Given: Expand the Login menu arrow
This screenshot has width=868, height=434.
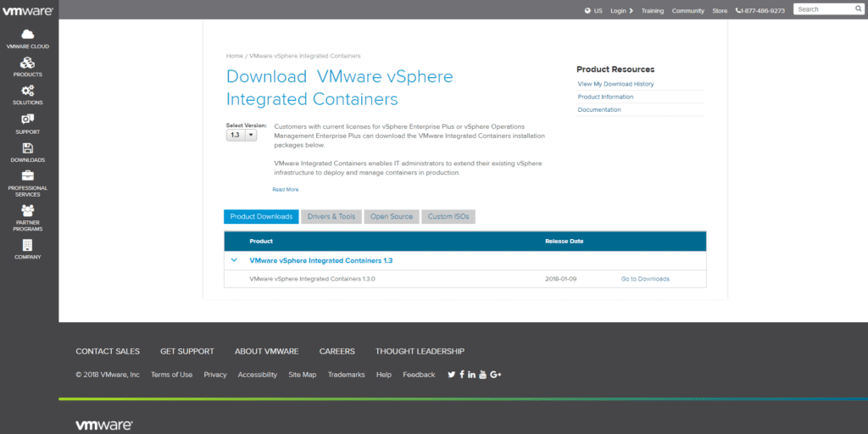Looking at the screenshot, I should coord(631,10).
